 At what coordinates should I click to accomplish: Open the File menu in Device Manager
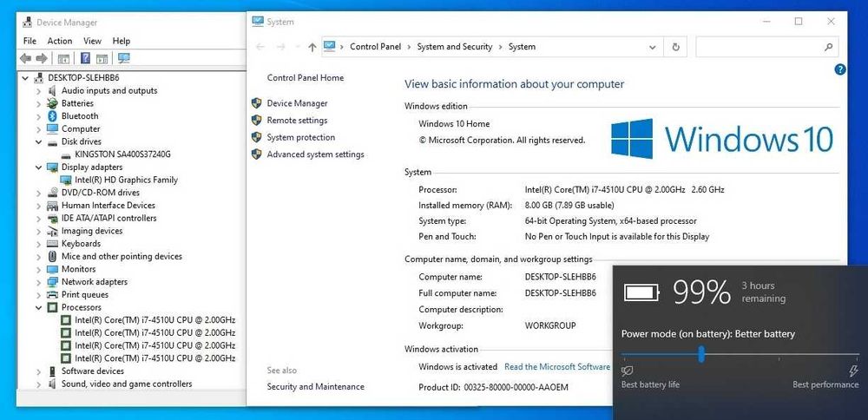[30, 41]
